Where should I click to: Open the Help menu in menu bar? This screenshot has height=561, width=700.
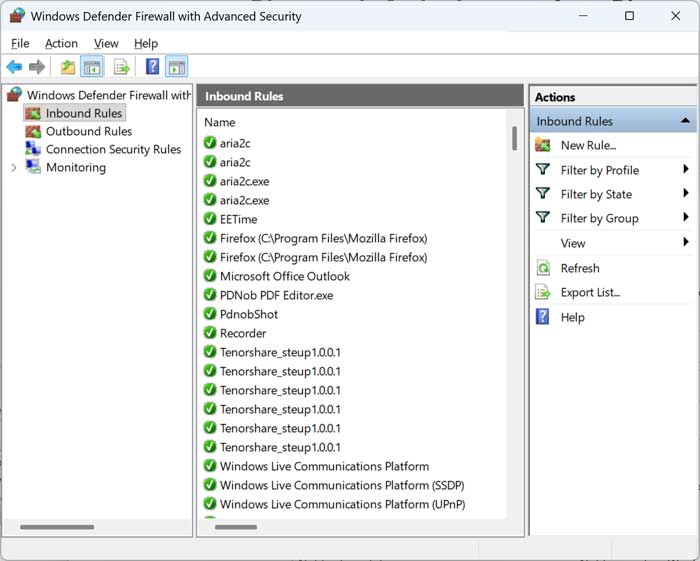click(x=146, y=43)
